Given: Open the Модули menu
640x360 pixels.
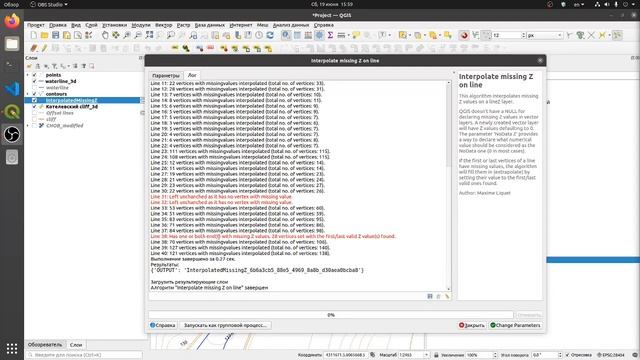Looking at the screenshot, I should (141, 25).
